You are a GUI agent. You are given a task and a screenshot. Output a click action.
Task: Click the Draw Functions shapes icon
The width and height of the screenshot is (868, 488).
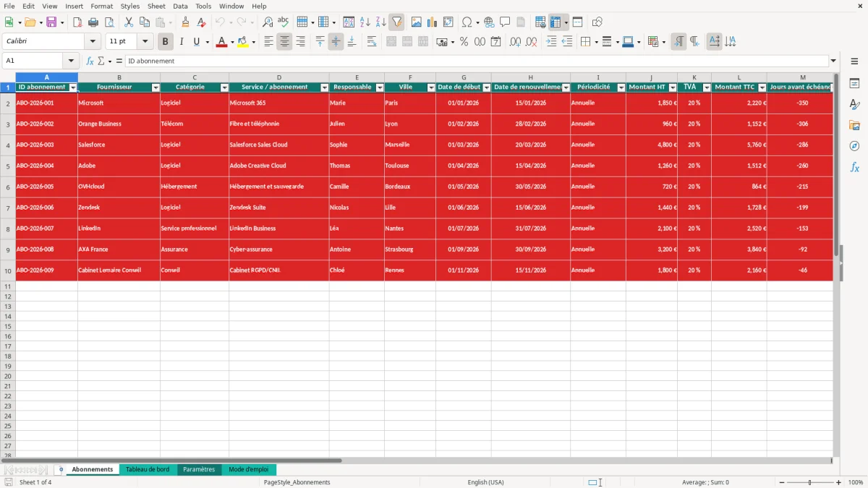pyautogui.click(x=597, y=22)
